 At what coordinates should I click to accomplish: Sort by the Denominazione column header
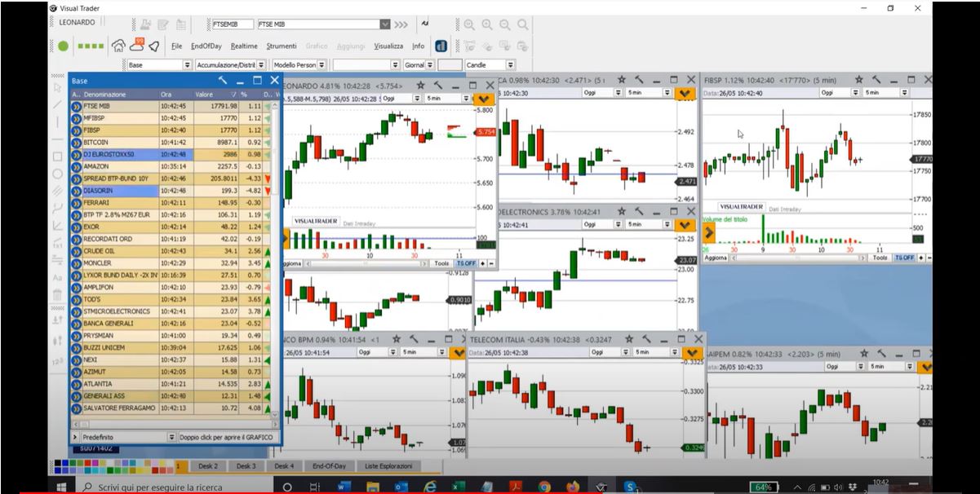(x=121, y=95)
